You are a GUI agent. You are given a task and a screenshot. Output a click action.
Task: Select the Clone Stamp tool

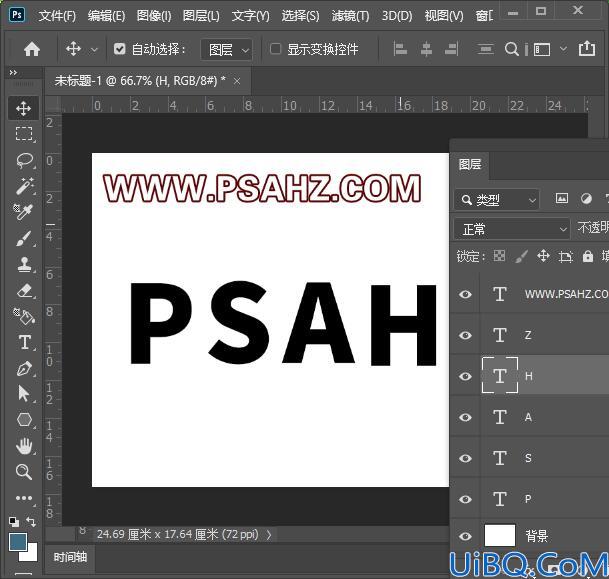(x=24, y=264)
